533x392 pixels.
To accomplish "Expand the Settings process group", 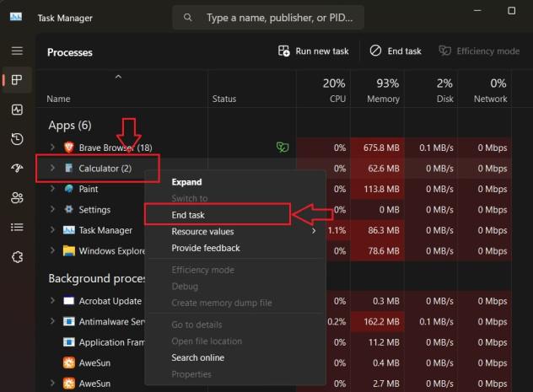I will pos(52,209).
